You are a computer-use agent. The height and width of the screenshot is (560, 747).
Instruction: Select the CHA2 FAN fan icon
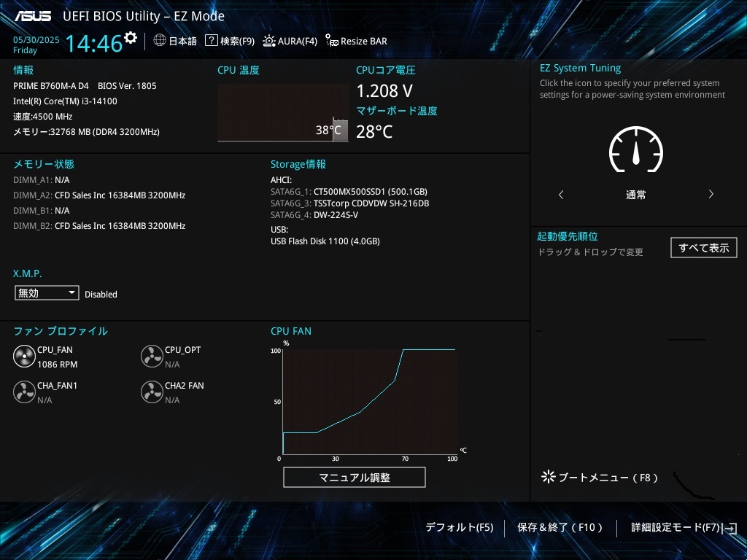coord(152,392)
